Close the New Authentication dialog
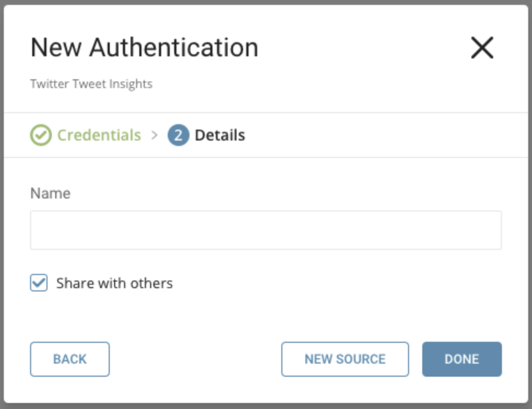 click(482, 48)
